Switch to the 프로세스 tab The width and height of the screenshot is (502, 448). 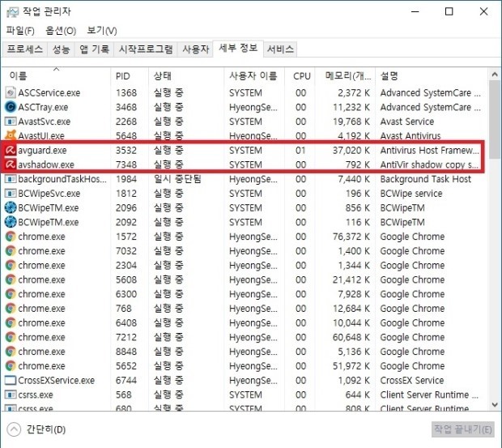click(x=25, y=49)
